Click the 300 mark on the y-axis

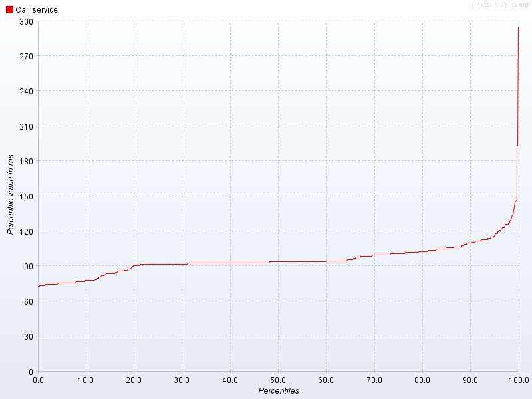pyautogui.click(x=26, y=23)
